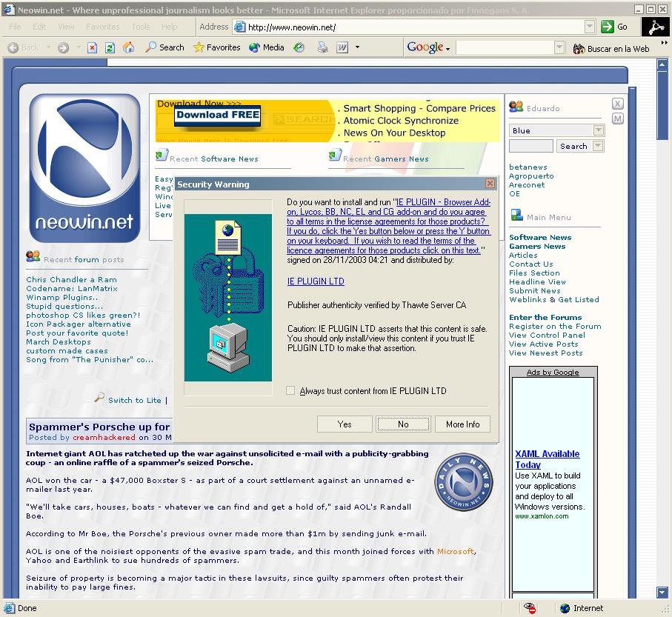The height and width of the screenshot is (617, 672).
Task: Open the betanews sidebar link
Action: pos(528,167)
